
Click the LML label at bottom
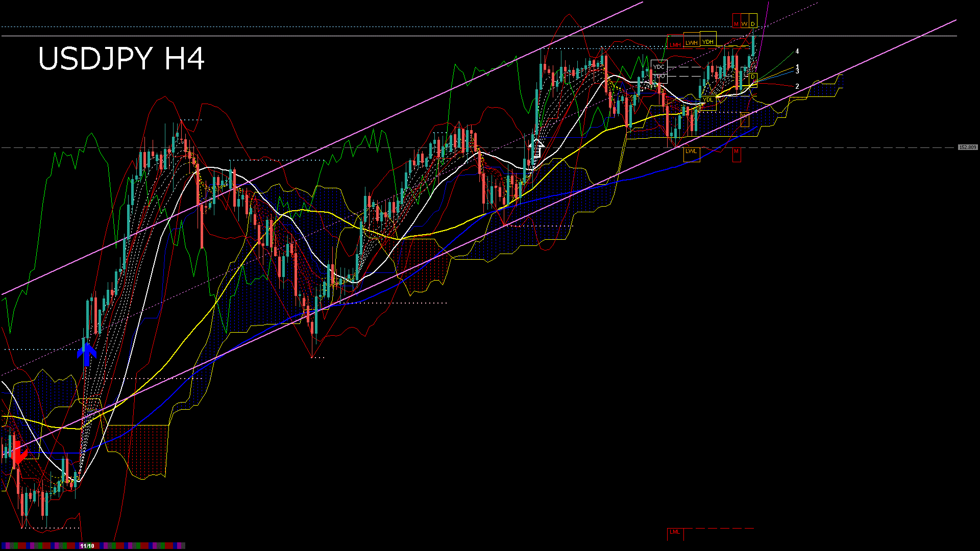click(675, 532)
